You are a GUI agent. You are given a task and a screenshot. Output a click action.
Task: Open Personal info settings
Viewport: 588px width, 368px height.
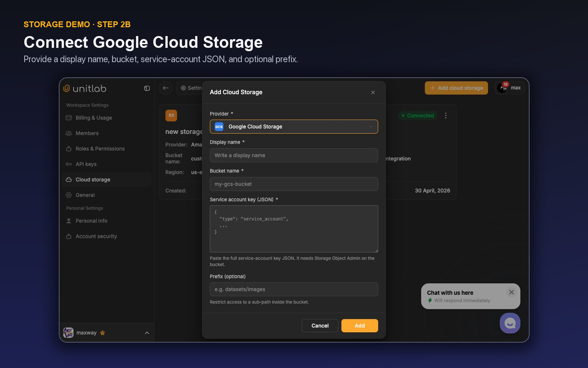107,221
